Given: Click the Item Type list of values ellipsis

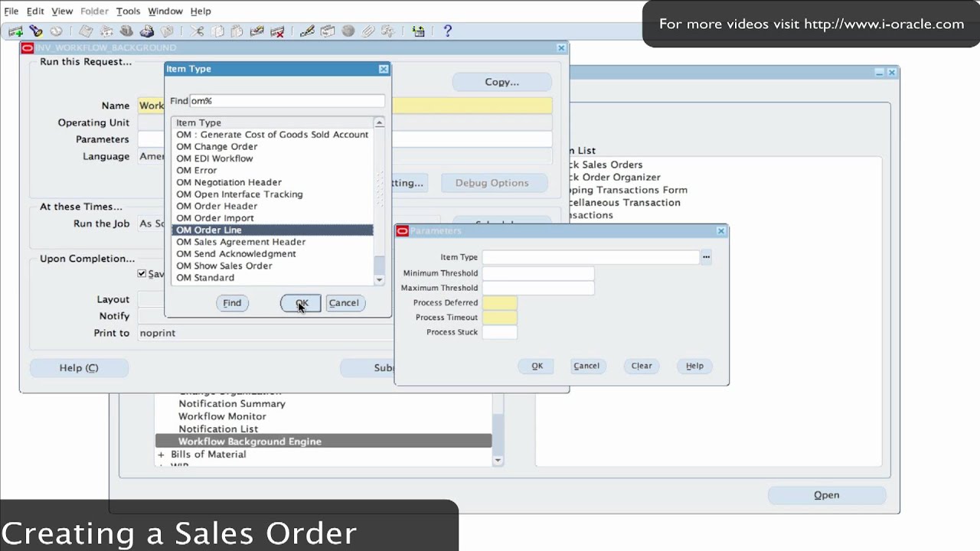Looking at the screenshot, I should [x=706, y=257].
